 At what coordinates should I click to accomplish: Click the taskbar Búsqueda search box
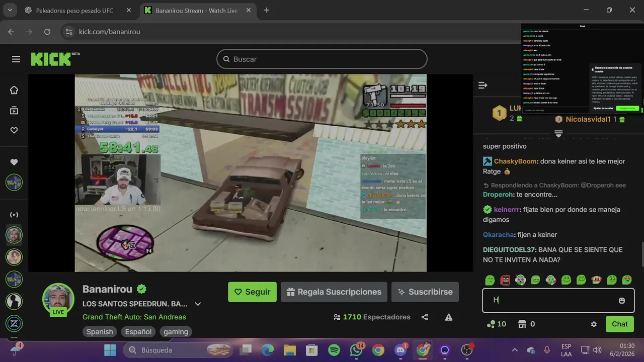click(x=178, y=350)
